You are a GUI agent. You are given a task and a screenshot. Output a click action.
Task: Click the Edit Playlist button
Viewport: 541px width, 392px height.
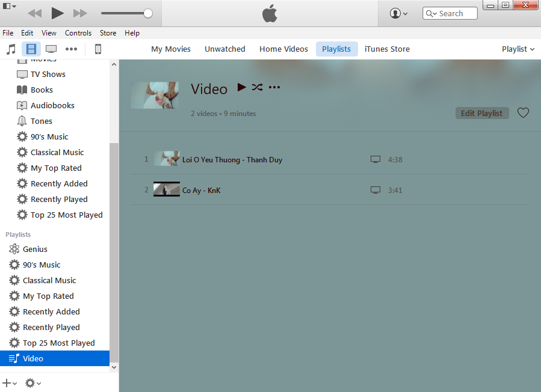481,113
